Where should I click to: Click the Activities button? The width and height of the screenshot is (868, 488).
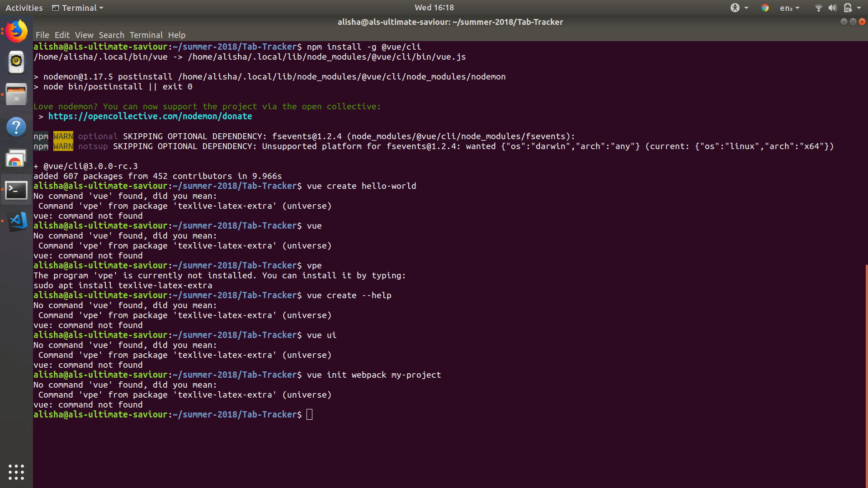click(x=24, y=8)
